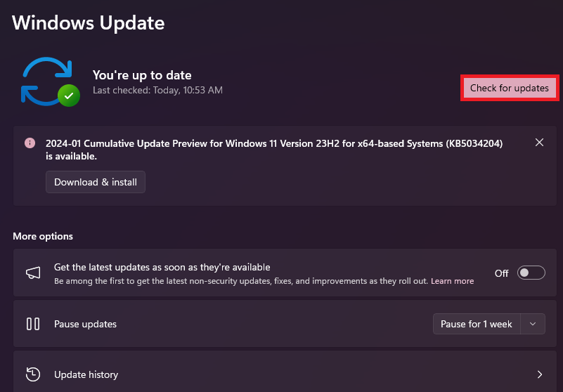Screen dimensions: 563x392
Task: Expand the pause duration dropdown arrow
Action: click(533, 324)
